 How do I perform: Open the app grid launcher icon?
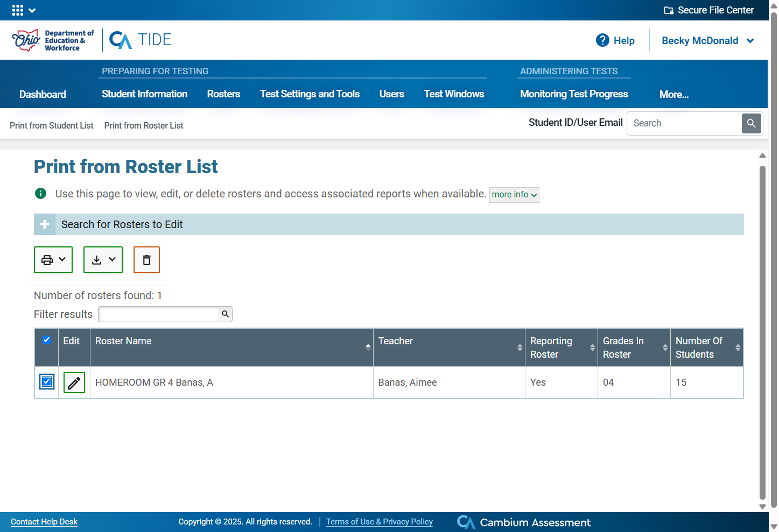(18, 10)
